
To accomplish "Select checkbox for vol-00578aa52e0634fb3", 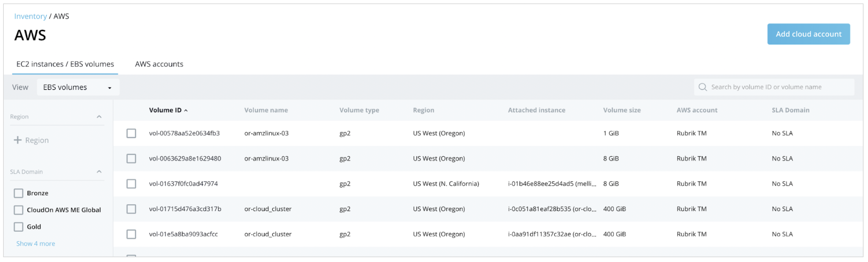I will (131, 133).
